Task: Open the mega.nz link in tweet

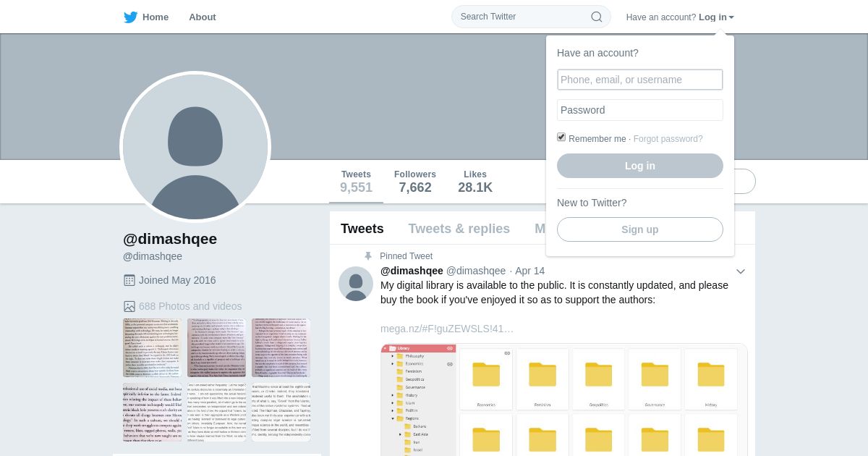Action: (447, 329)
